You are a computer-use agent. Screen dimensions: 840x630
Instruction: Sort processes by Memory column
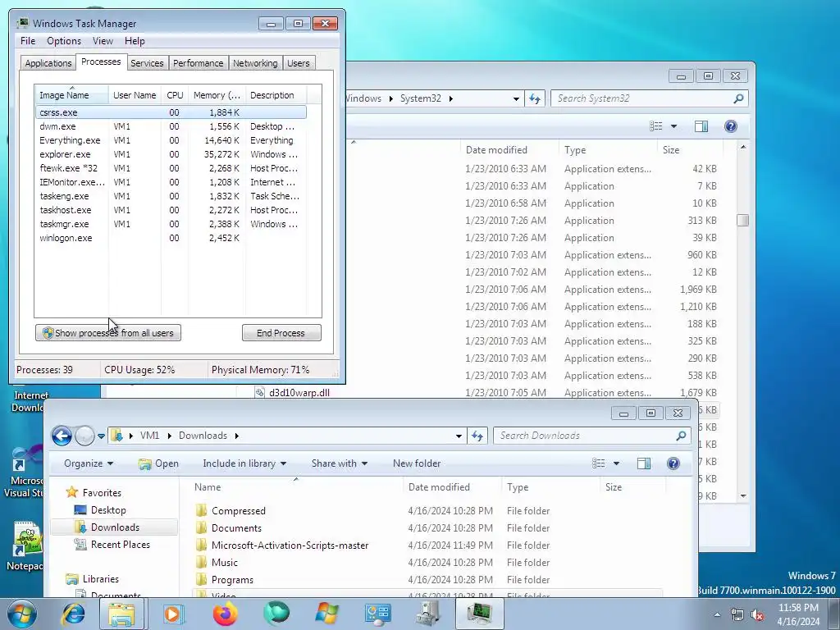tap(217, 95)
